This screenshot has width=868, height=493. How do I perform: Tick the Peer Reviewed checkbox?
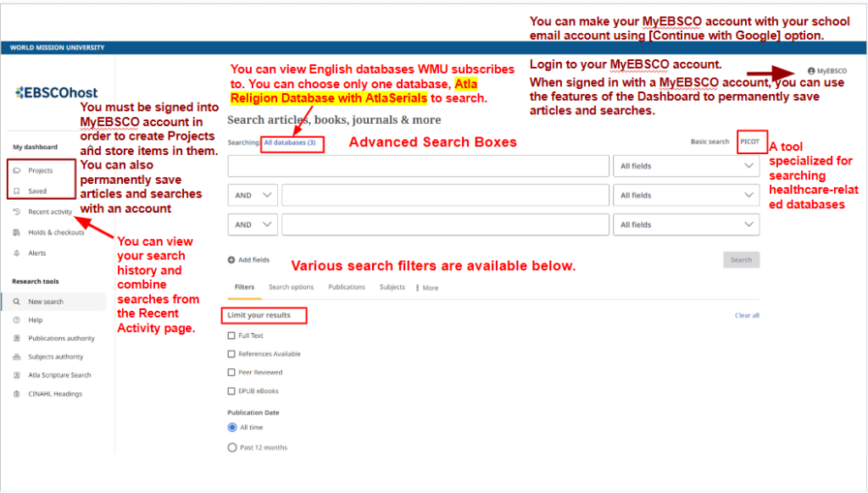click(x=231, y=373)
